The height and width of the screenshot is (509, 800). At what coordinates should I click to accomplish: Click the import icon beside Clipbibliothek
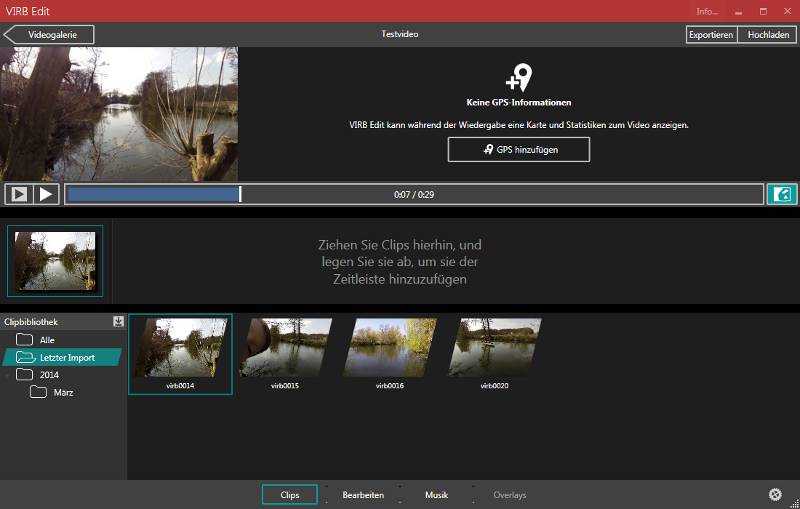pos(119,322)
